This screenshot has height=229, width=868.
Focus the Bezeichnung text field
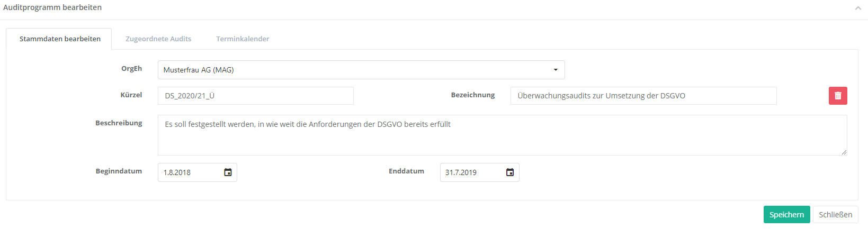(643, 96)
